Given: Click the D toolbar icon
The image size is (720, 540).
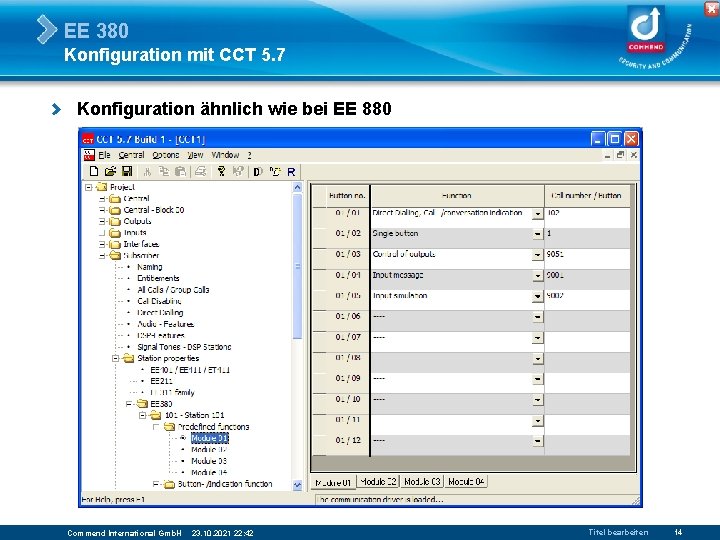Looking at the screenshot, I should tap(258, 172).
